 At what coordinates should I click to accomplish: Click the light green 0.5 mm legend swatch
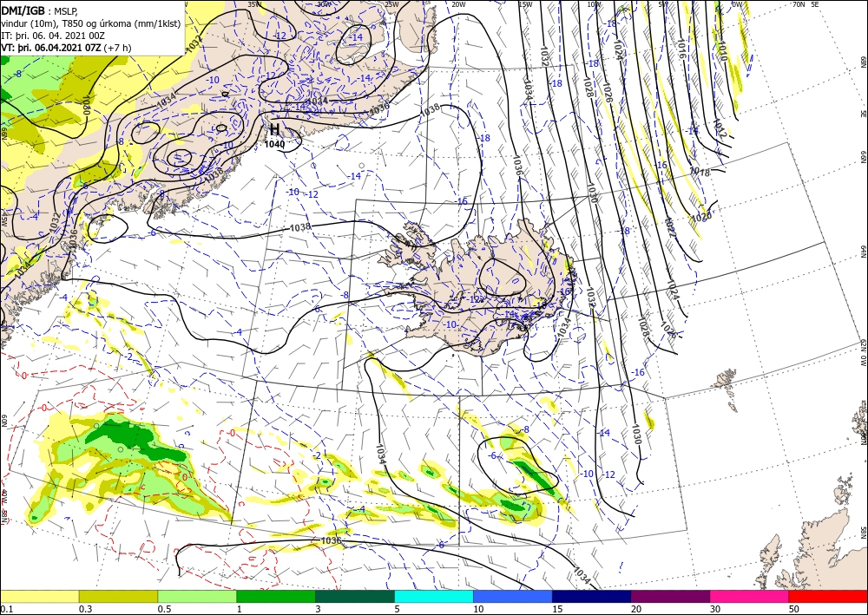(x=197, y=596)
